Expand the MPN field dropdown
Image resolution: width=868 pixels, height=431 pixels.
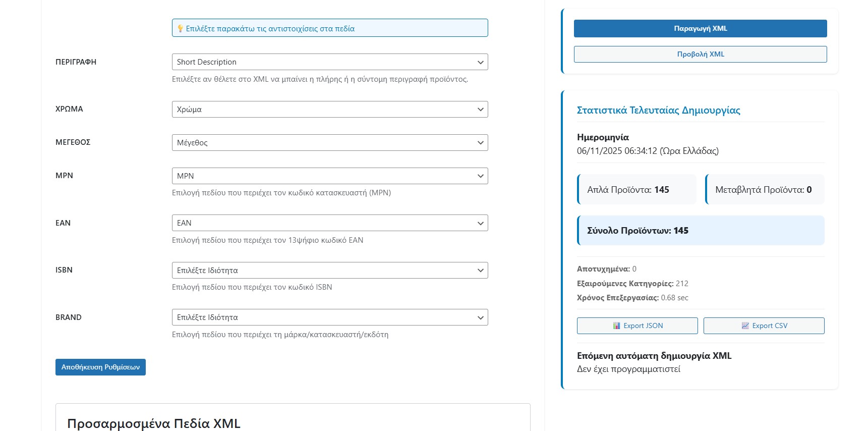329,176
